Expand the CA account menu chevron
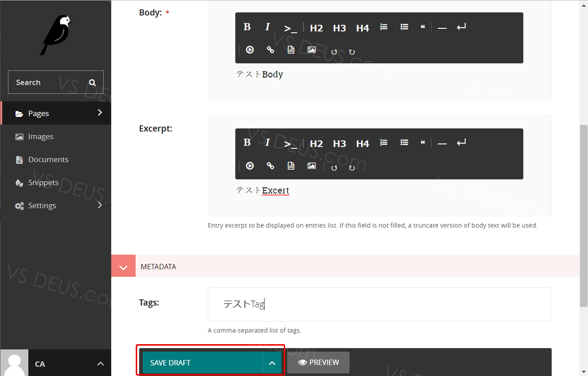Screen dimensions: 588x376 pyautogui.click(x=100, y=364)
